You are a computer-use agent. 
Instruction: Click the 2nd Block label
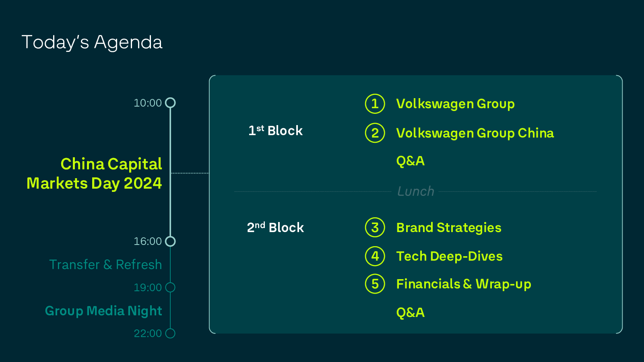275,228
